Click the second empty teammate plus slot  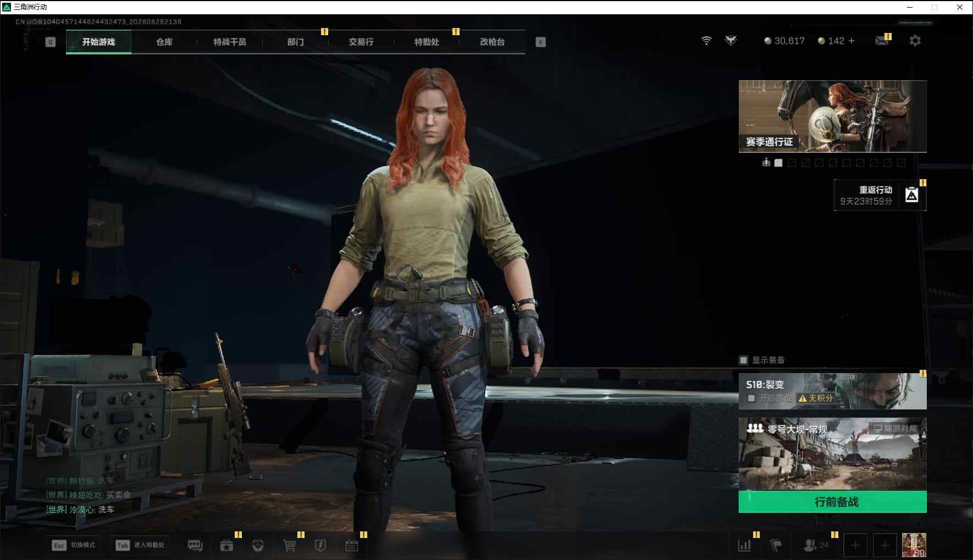[x=884, y=545]
